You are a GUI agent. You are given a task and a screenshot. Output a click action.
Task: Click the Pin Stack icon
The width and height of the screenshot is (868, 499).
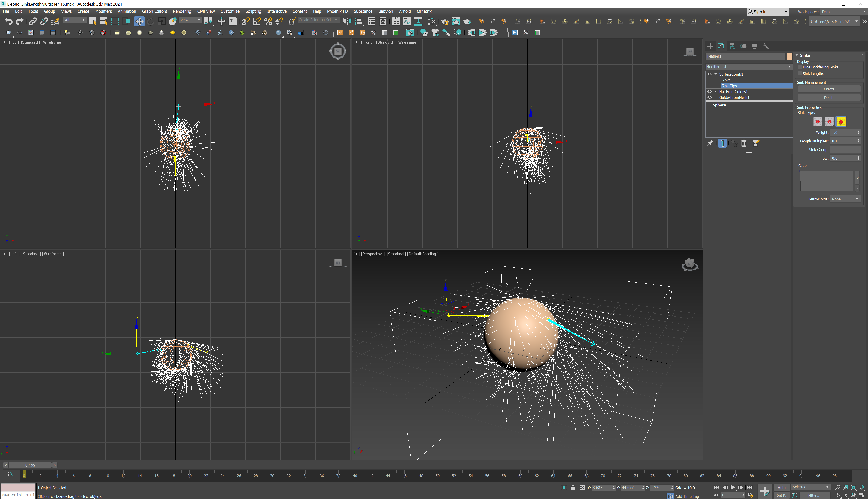(x=710, y=143)
